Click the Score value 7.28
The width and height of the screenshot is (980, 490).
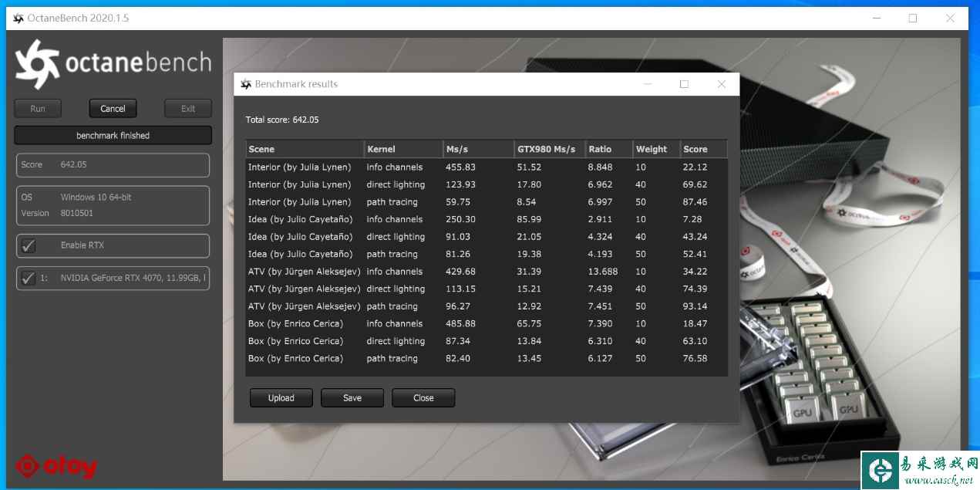(693, 219)
